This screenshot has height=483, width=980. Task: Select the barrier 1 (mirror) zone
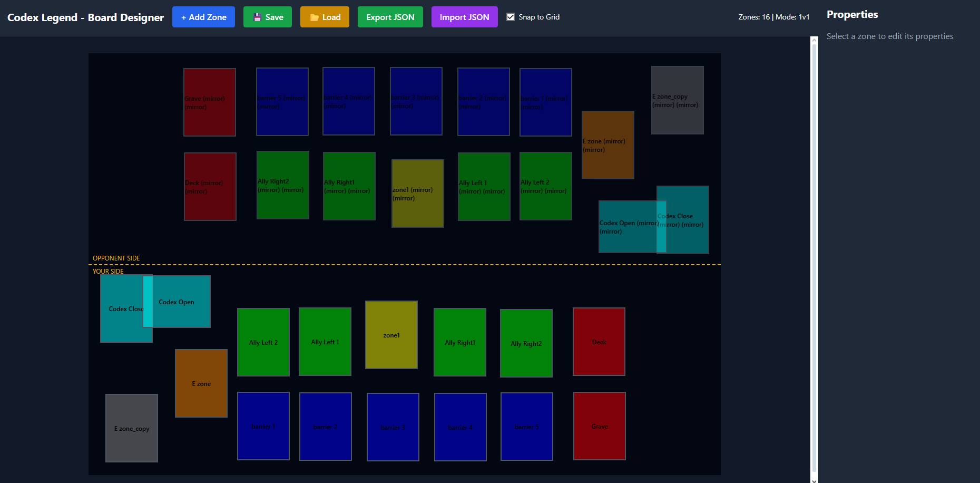coord(546,102)
